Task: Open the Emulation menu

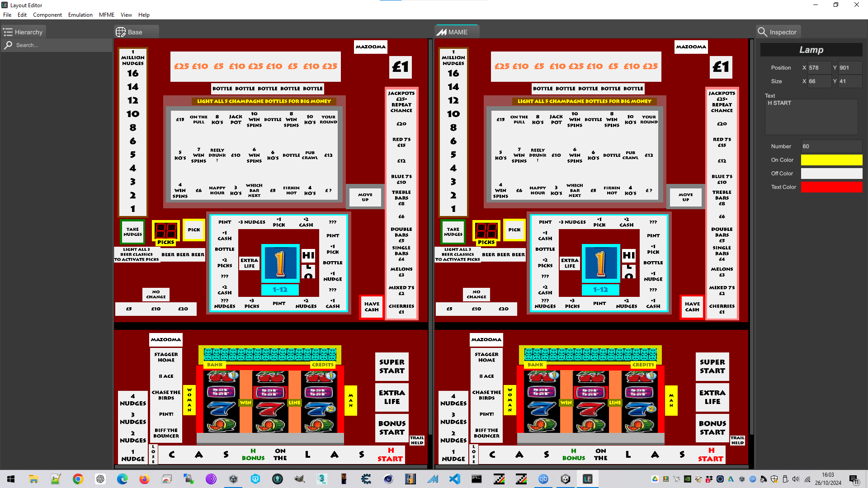Action: coord(80,15)
